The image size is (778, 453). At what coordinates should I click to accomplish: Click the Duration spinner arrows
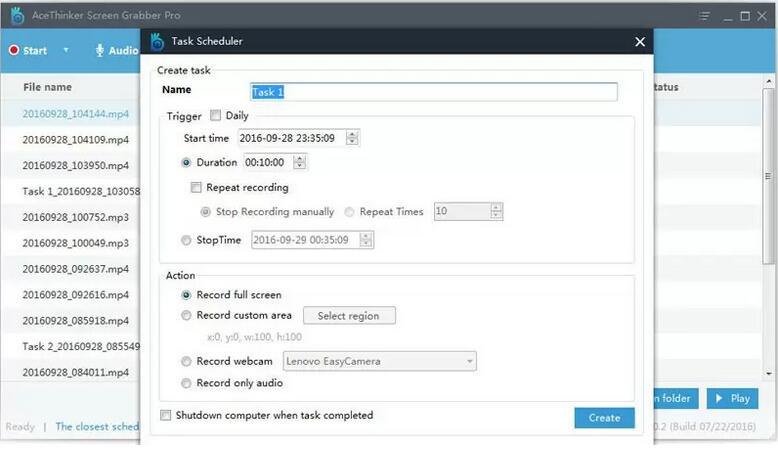coord(300,162)
